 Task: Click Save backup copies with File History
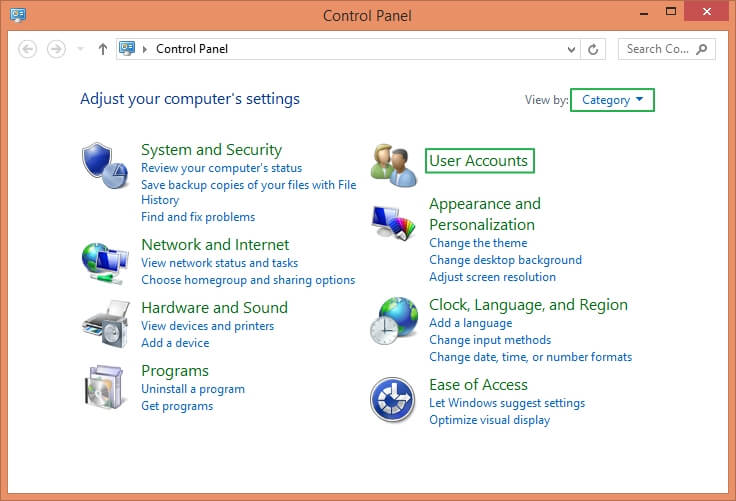(x=249, y=193)
